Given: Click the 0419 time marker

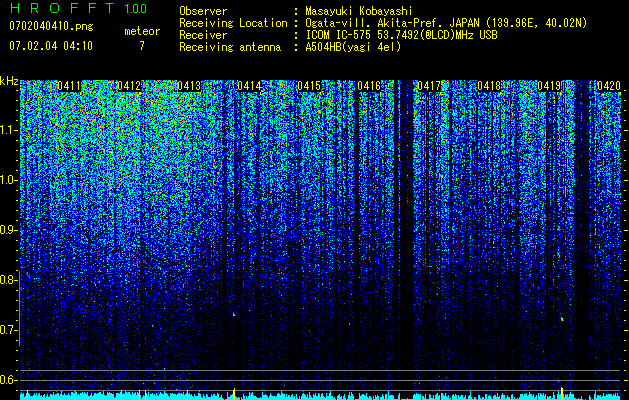Looking at the screenshot, I should [549, 86].
